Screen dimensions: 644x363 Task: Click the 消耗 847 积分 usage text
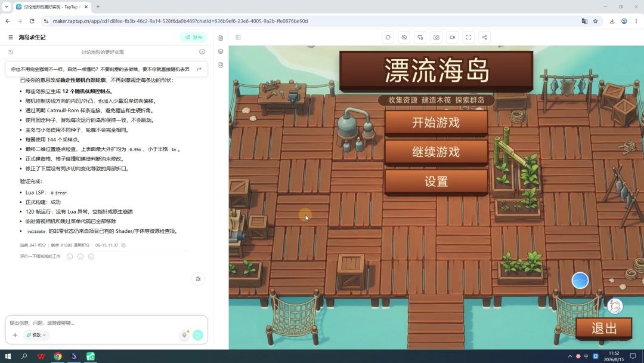(x=33, y=245)
